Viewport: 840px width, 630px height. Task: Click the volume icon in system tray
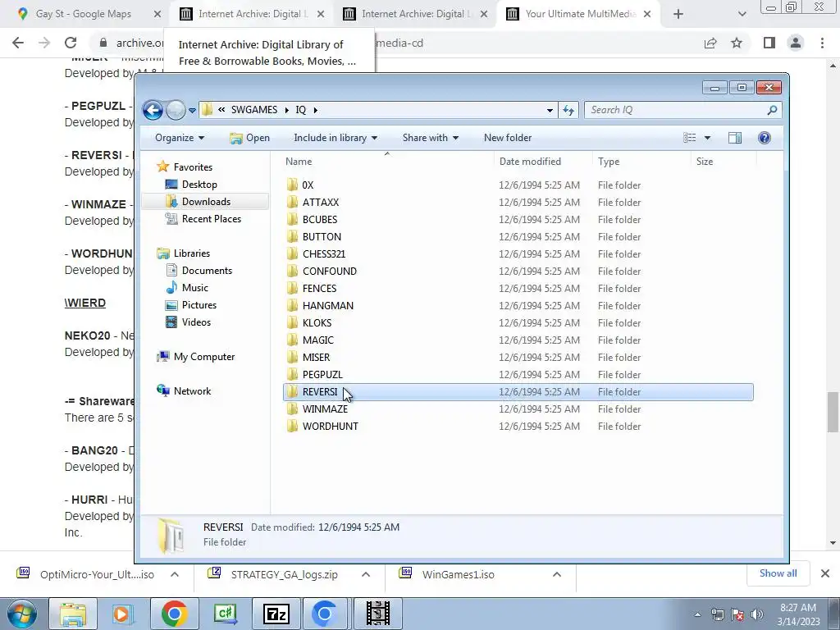tap(756, 614)
